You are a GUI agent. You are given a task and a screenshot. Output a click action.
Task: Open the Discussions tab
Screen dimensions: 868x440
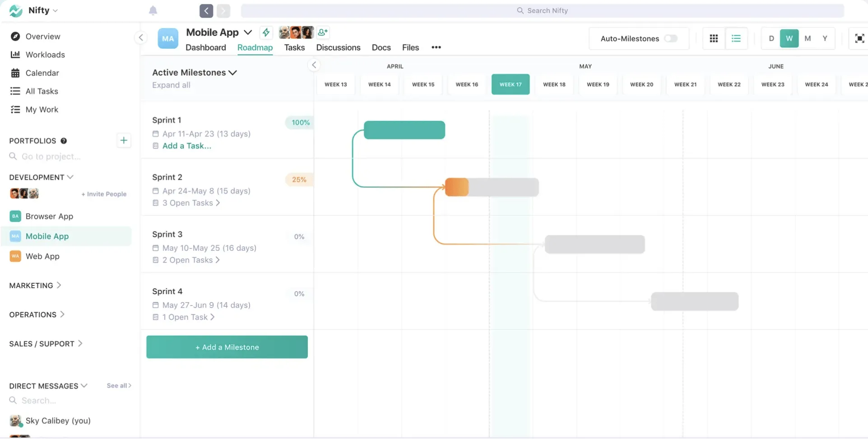click(x=338, y=47)
